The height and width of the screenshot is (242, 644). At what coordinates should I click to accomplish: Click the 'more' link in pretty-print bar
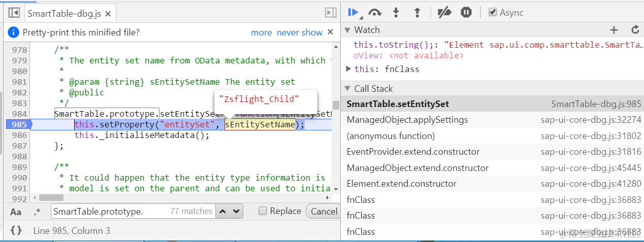pyautogui.click(x=262, y=32)
